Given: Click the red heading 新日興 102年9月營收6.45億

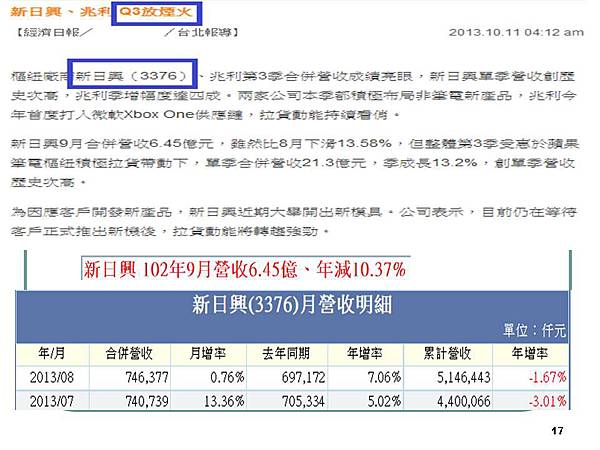Looking at the screenshot, I should pyautogui.click(x=191, y=269).
